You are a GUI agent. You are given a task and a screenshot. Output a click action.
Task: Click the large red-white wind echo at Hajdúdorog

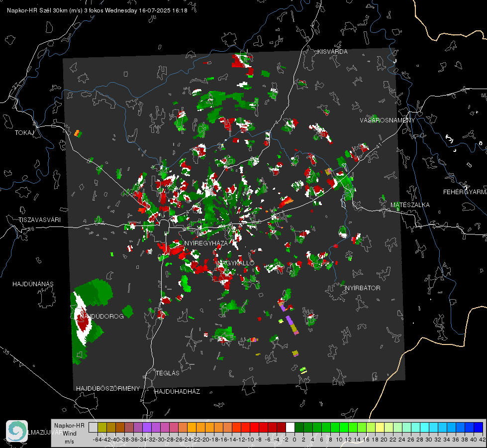[x=82, y=318]
